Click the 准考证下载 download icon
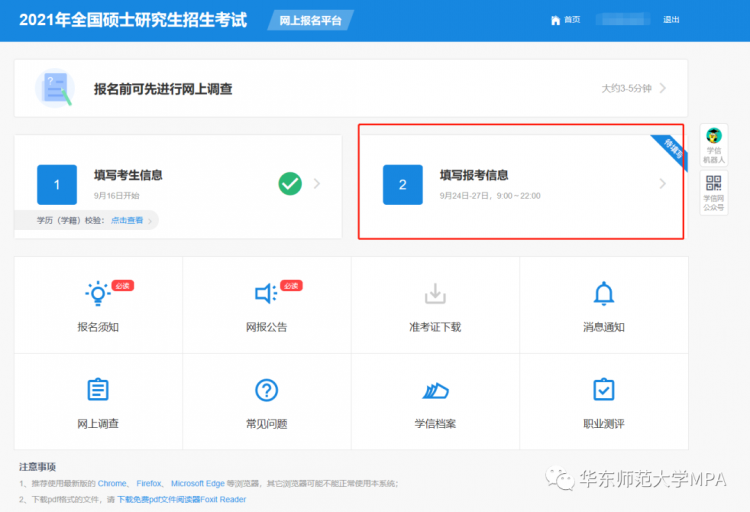Screen dimensions: 750x512 click(x=435, y=294)
